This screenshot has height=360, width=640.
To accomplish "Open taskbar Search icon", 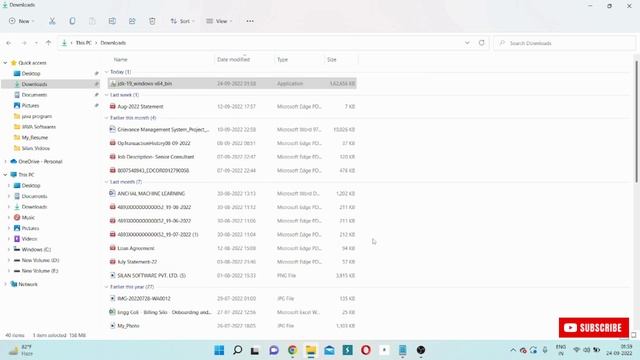I will 238,350.
